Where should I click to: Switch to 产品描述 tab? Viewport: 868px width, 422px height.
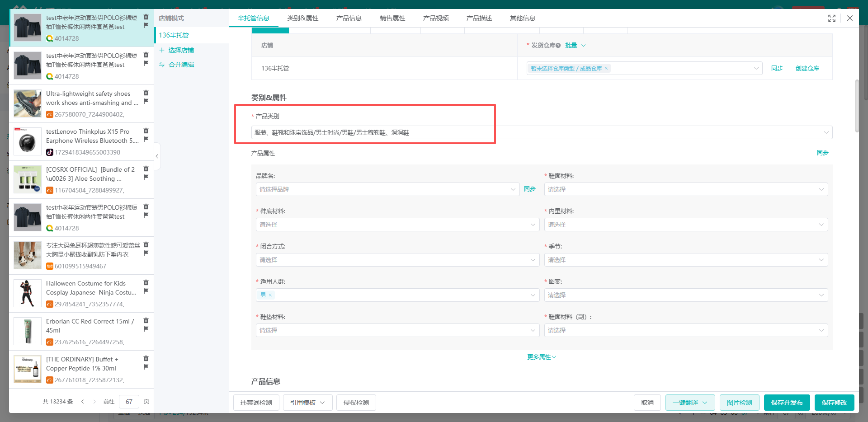coord(479,18)
